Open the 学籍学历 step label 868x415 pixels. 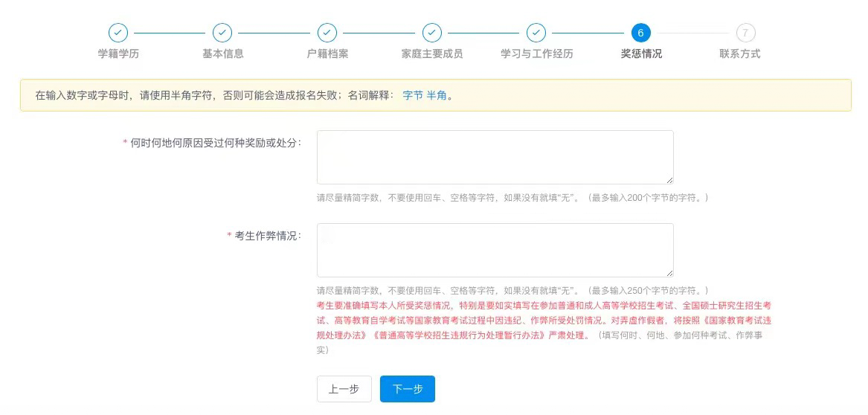click(118, 54)
